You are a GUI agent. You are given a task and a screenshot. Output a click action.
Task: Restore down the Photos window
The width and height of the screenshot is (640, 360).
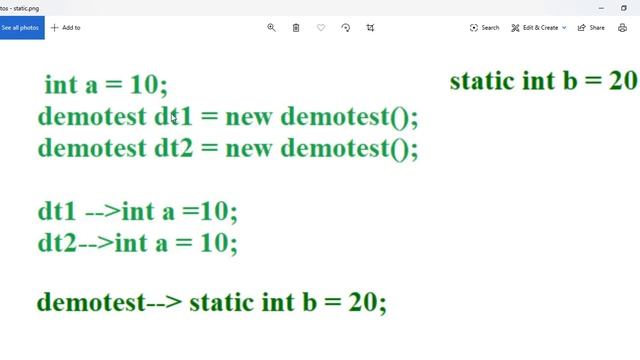coord(624,8)
